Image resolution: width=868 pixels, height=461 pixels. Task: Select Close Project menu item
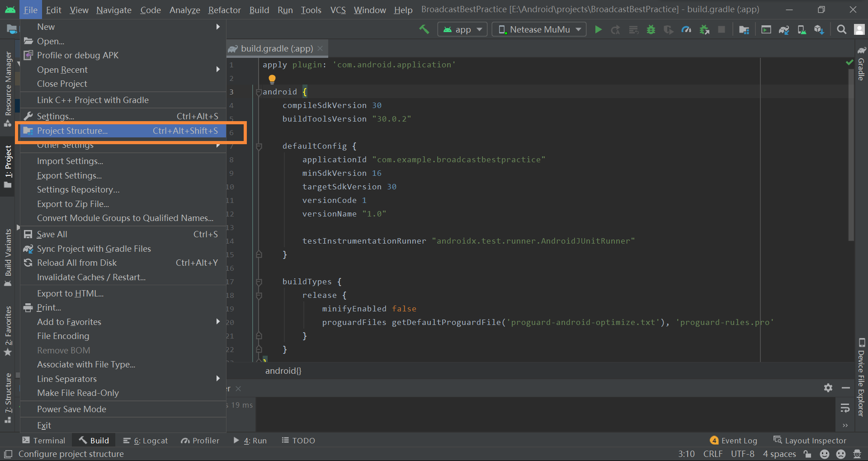(123, 84)
